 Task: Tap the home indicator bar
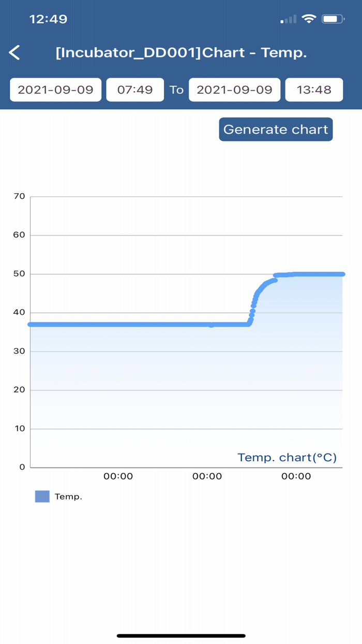(181, 635)
